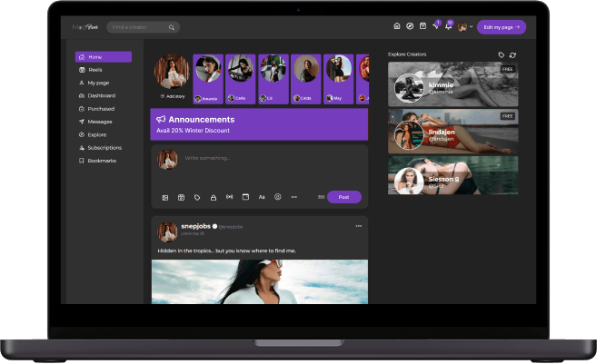Screen dimensions: 597x364
Task: Click the reel video icon in composer
Action: (181, 197)
